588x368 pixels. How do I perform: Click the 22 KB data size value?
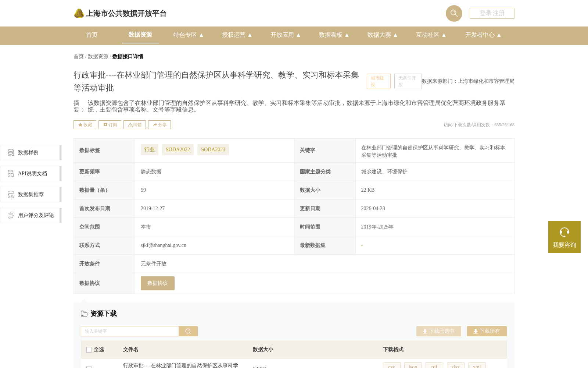point(368,190)
